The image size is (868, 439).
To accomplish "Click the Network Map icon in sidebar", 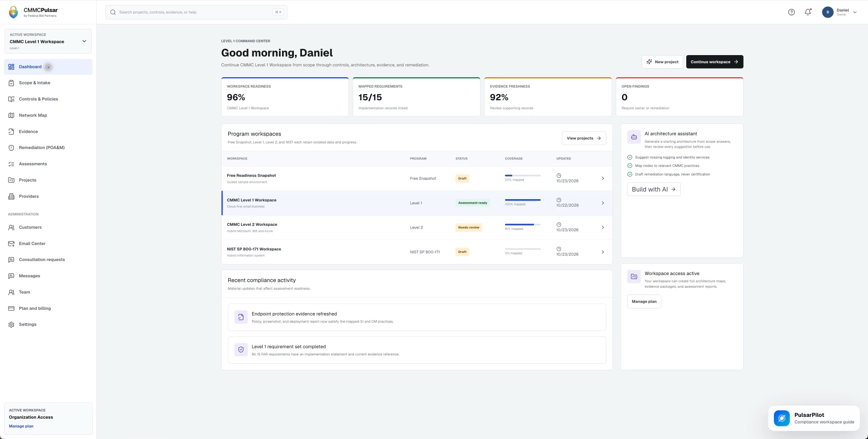I will (x=11, y=116).
